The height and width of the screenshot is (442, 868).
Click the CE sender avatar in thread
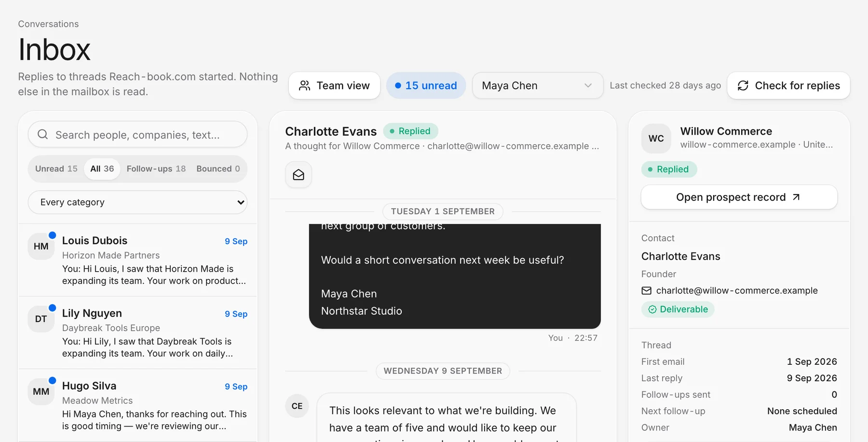[x=297, y=406]
